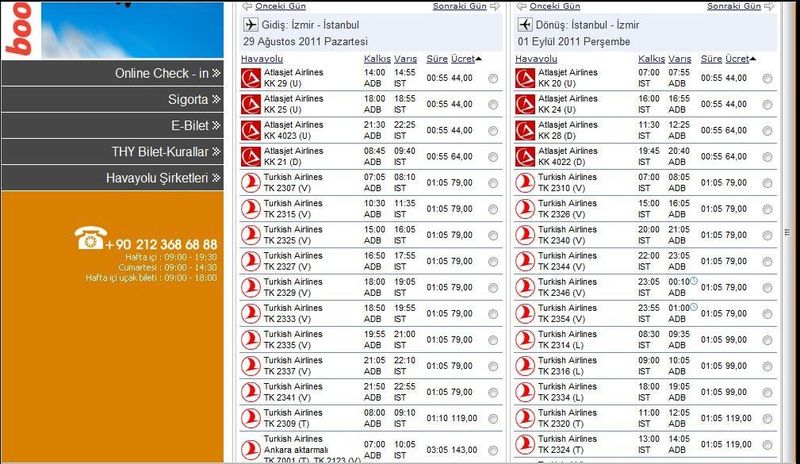Sort outbound flights by Süre

pos(437,59)
